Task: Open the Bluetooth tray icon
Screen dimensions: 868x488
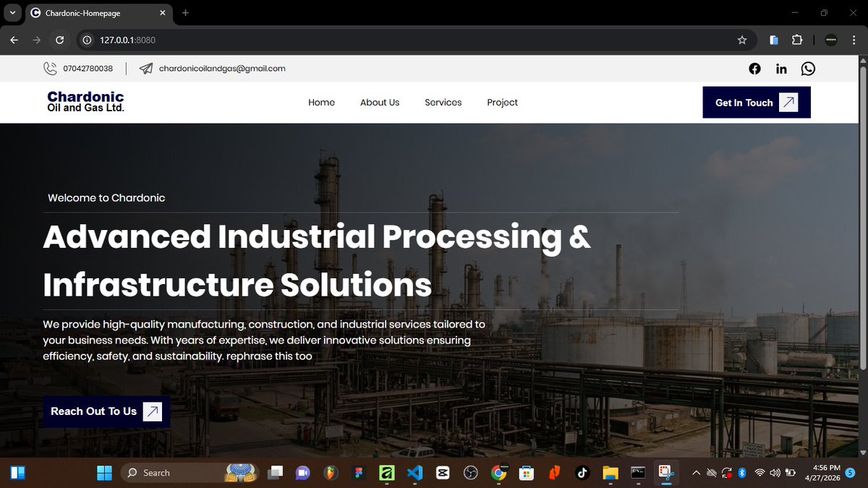Action: point(741,473)
